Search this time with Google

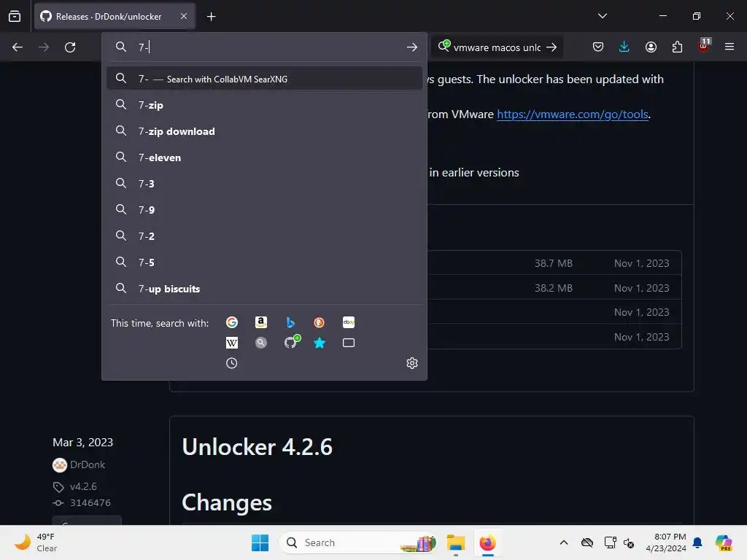[231, 322]
